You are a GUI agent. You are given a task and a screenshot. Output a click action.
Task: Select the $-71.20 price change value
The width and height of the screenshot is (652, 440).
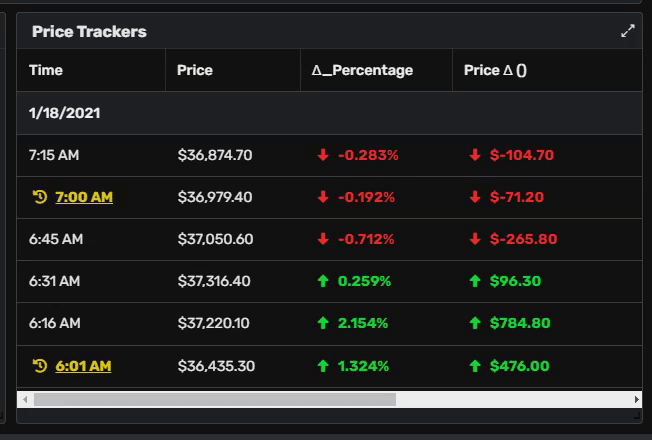point(516,197)
